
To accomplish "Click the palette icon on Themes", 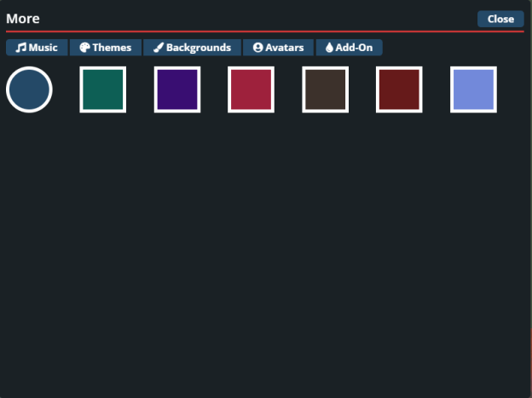I will coord(85,48).
